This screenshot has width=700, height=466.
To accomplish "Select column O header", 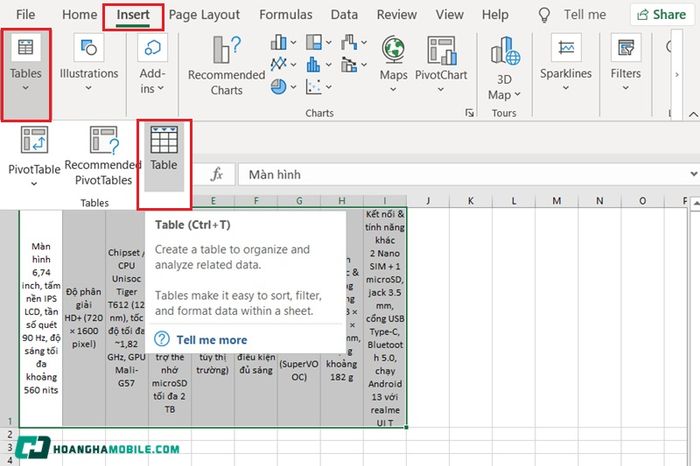I will tap(642, 201).
